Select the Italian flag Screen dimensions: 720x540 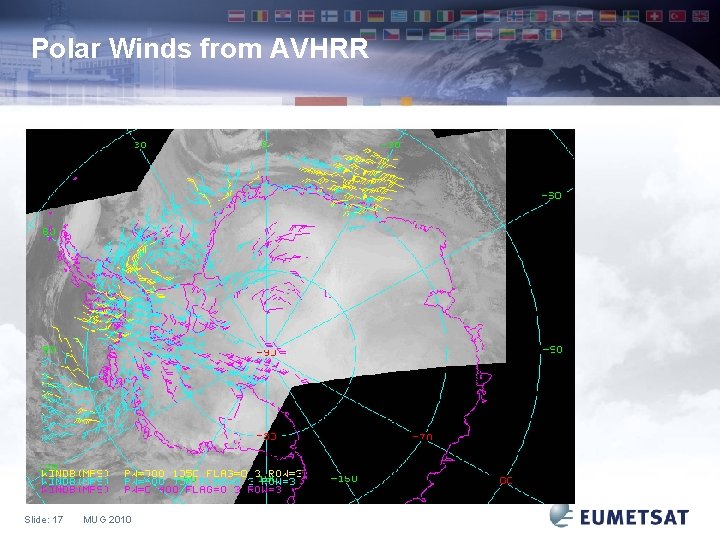coord(445,17)
